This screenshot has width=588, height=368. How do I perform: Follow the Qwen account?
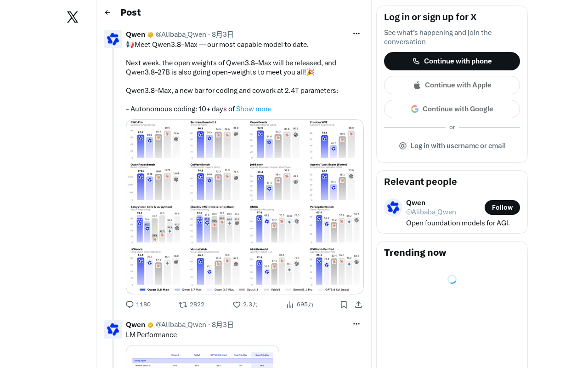(x=502, y=207)
